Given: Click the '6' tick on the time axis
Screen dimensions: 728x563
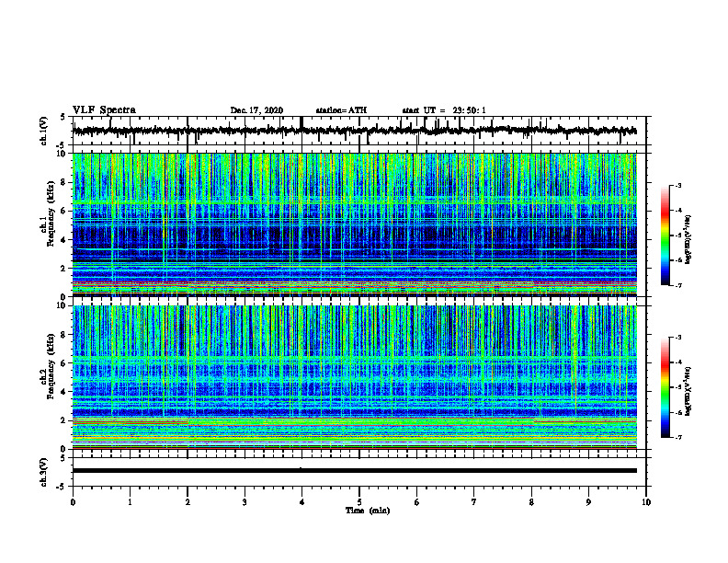Looking at the screenshot, I should pyautogui.click(x=417, y=502).
